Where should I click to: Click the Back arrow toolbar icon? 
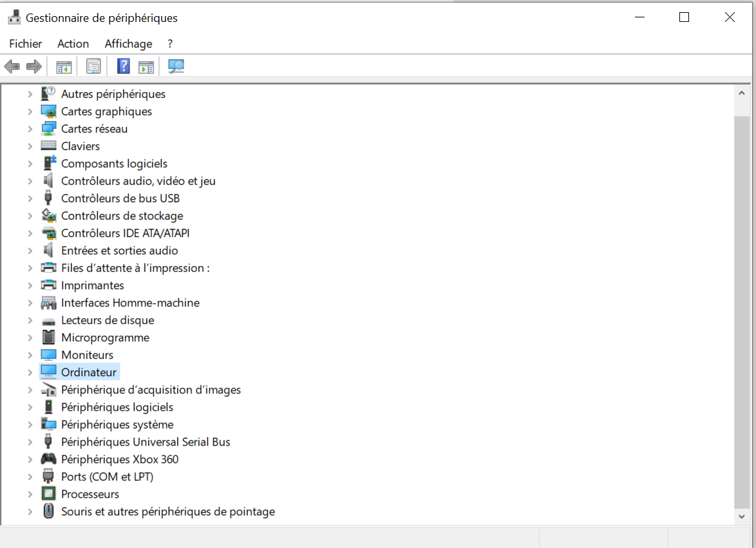(12, 66)
